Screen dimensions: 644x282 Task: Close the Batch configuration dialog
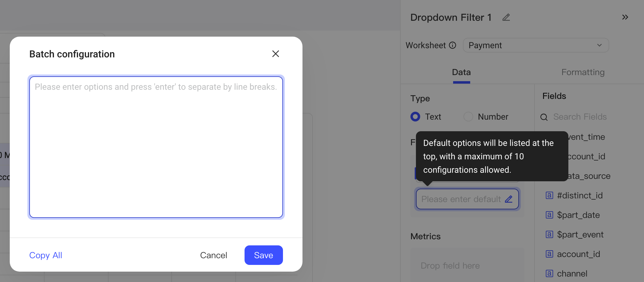pyautogui.click(x=276, y=54)
